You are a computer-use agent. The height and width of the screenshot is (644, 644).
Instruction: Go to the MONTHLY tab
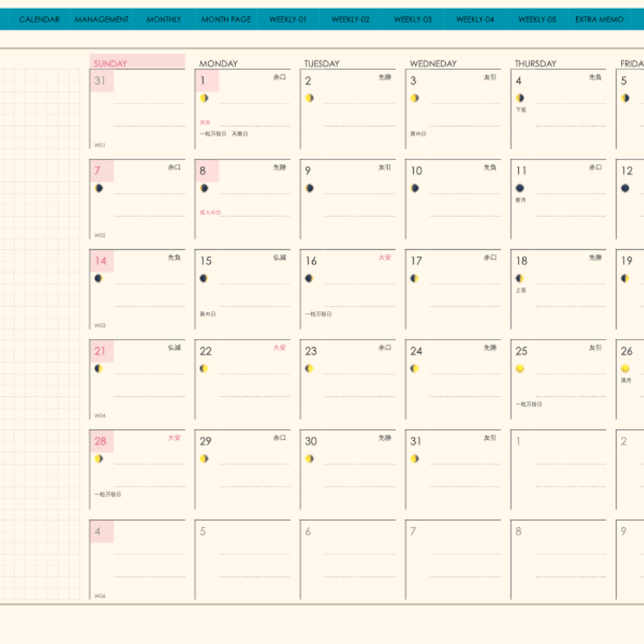click(164, 20)
